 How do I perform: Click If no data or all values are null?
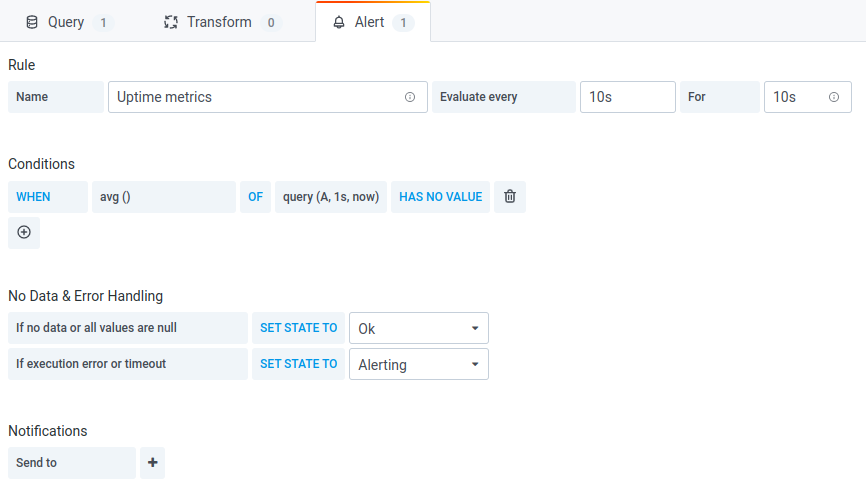coord(128,328)
